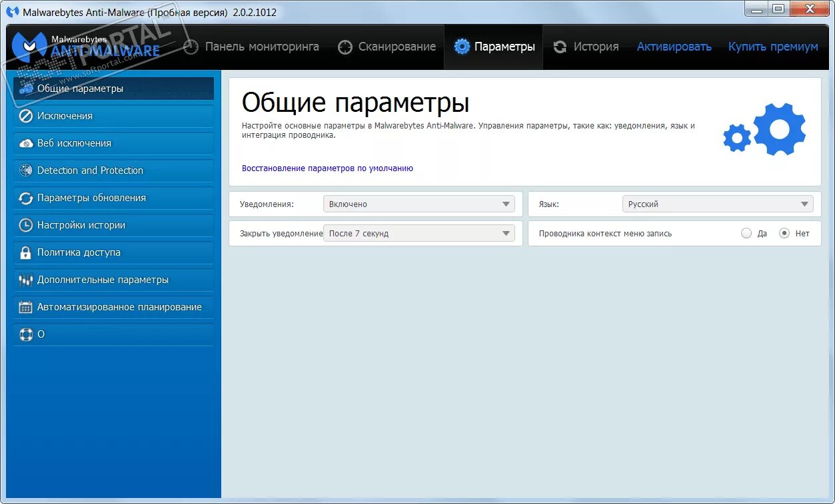
Task: Click the Автоматизированное планирование calendar icon
Action: [x=26, y=308]
